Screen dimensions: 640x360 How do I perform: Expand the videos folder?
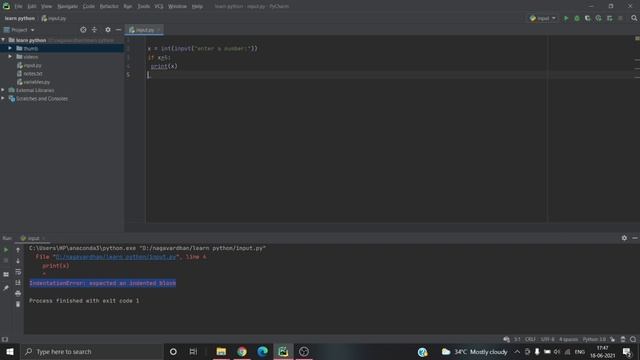coord(10,57)
